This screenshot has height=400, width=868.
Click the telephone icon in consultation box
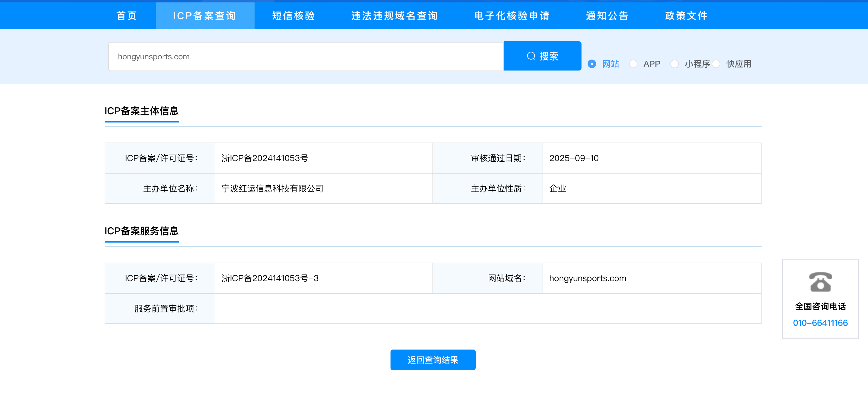point(820,281)
